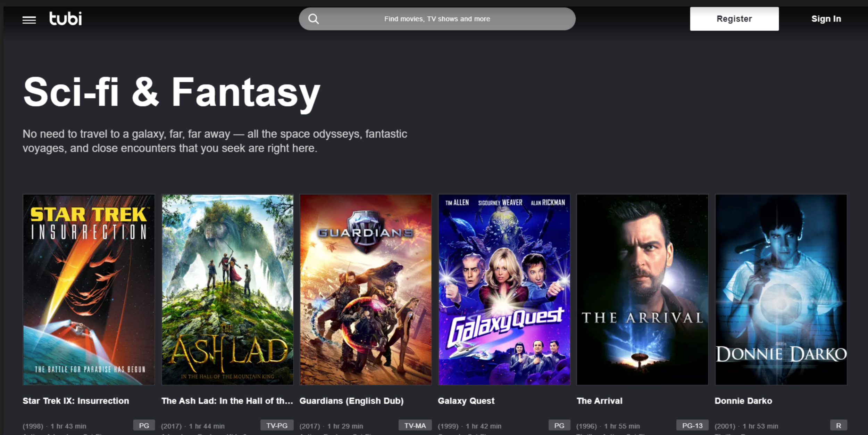The height and width of the screenshot is (435, 868).
Task: Click the Galaxy Quest title text
Action: point(466,401)
